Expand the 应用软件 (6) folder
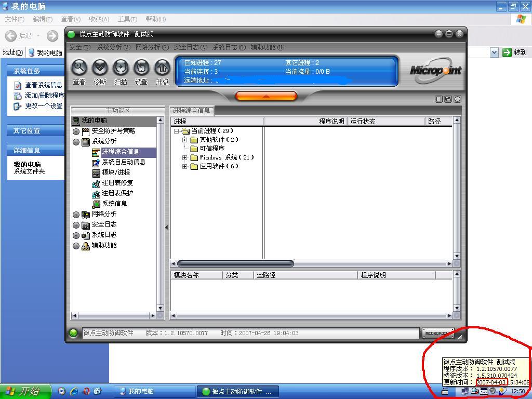This screenshot has width=532, height=399. pos(184,166)
